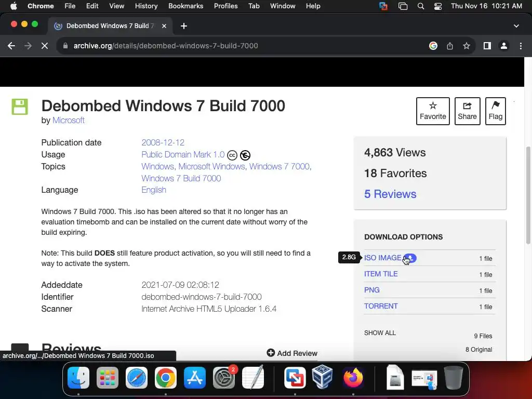Close the Debombed Windows 7 Build tab
The width and height of the screenshot is (532, 399).
(164, 26)
